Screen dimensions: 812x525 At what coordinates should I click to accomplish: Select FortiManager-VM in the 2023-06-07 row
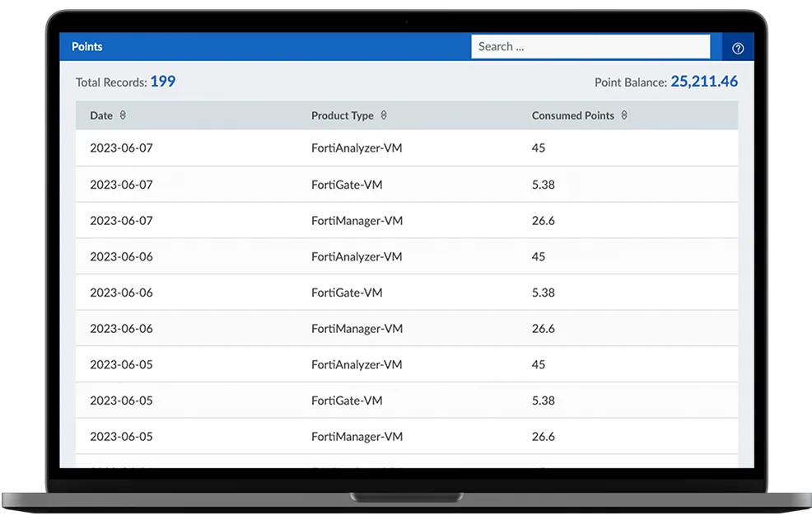pos(357,221)
